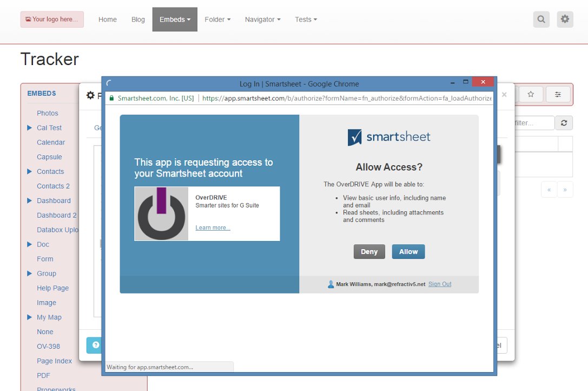Expand the Contacts tree item

click(x=29, y=171)
